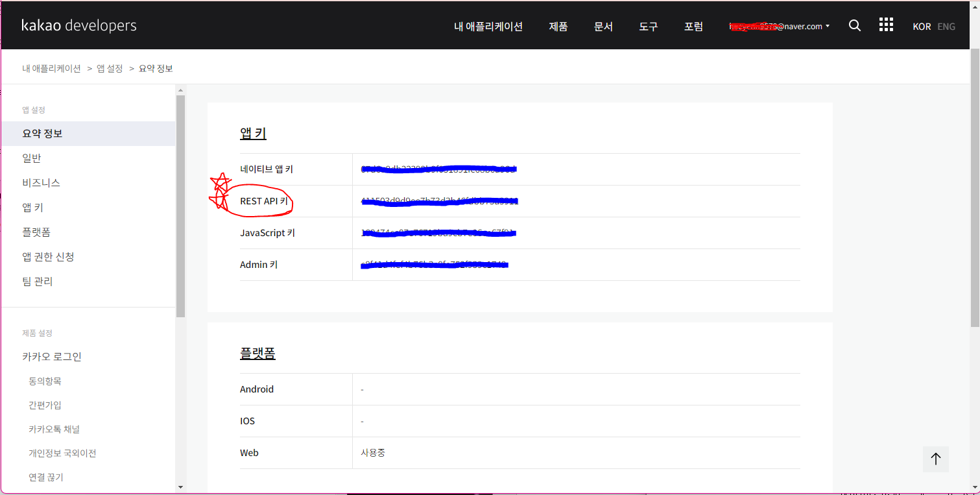Image resolution: width=980 pixels, height=495 pixels.
Task: Click the 네이티브 앱 키 label
Action: coord(267,169)
